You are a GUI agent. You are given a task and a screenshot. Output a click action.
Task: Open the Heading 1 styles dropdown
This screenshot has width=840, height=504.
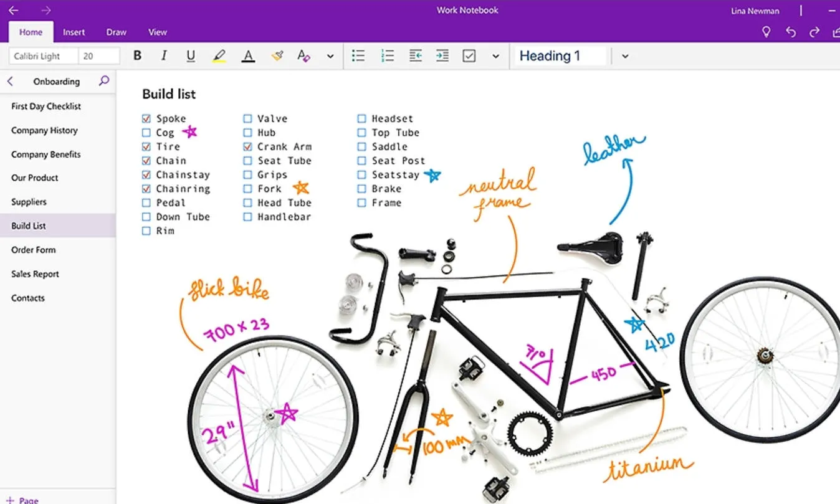coord(624,55)
